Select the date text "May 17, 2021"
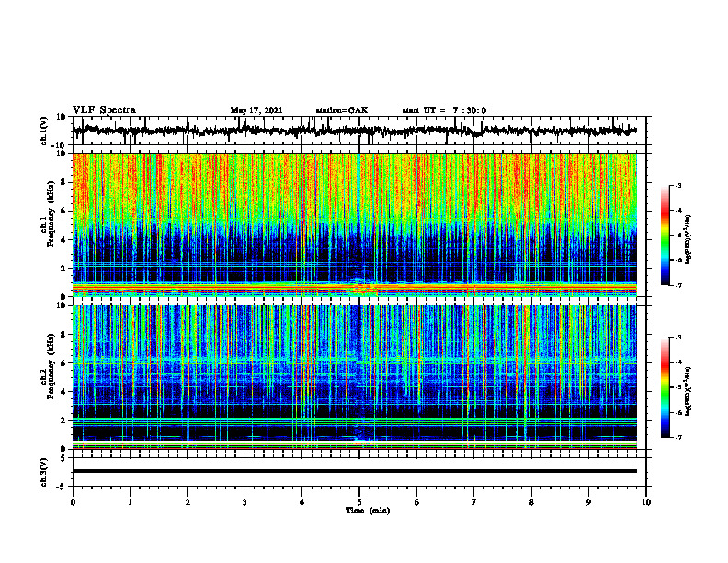 pos(256,110)
